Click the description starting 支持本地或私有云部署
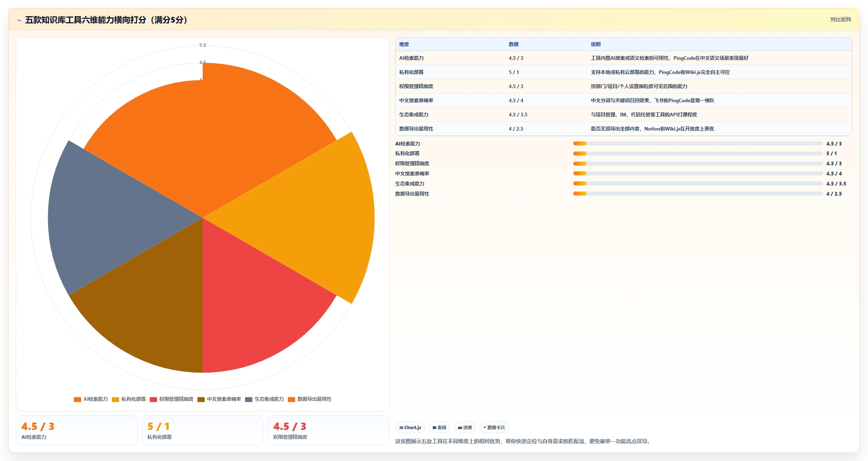 660,72
